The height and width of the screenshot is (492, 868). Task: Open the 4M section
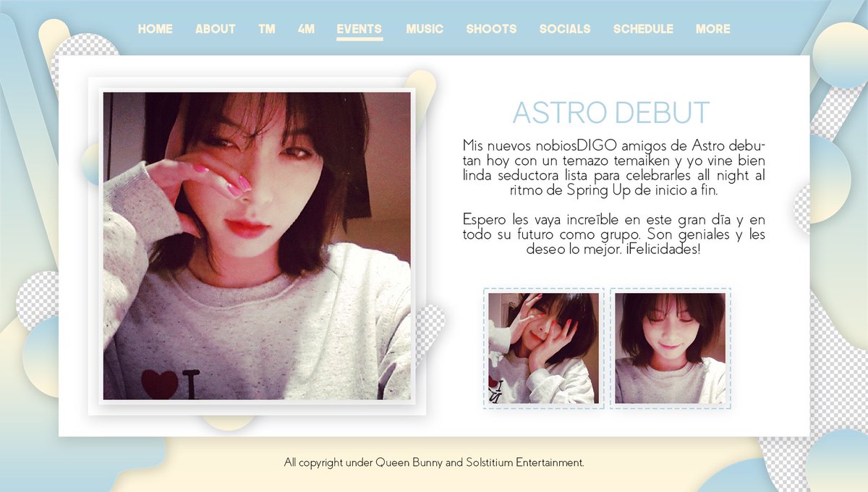[306, 29]
